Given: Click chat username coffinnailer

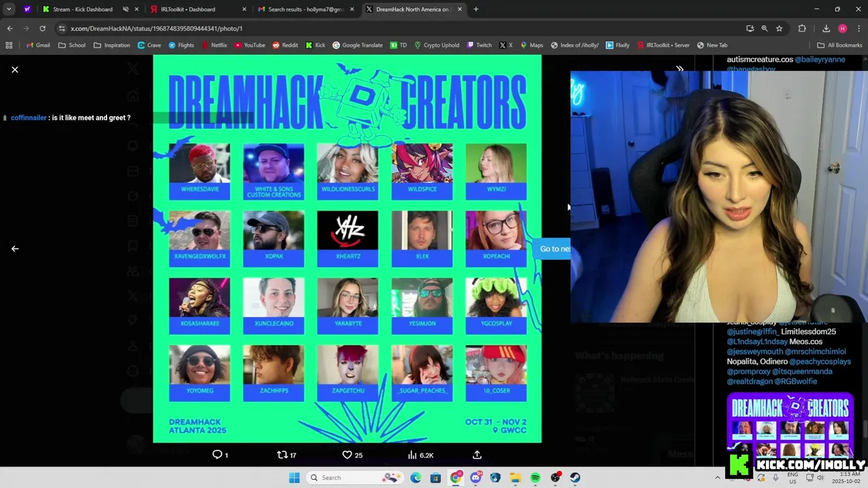Looking at the screenshot, I should tap(28, 118).
